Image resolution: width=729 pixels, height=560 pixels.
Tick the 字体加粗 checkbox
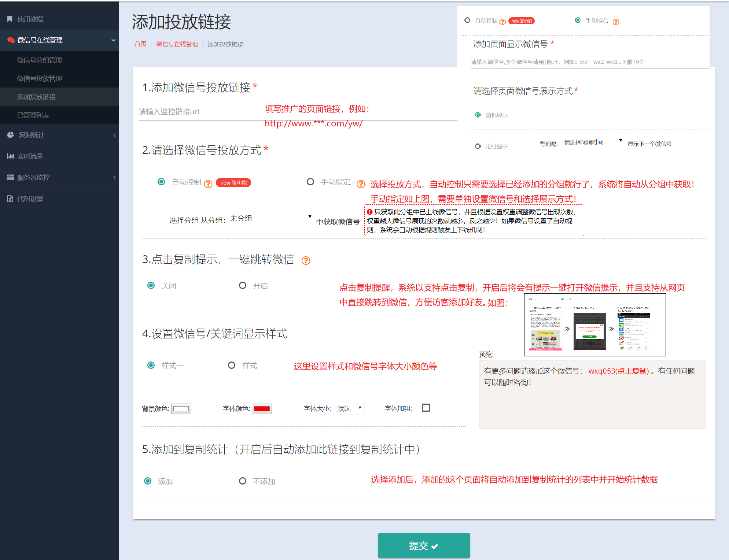click(426, 408)
